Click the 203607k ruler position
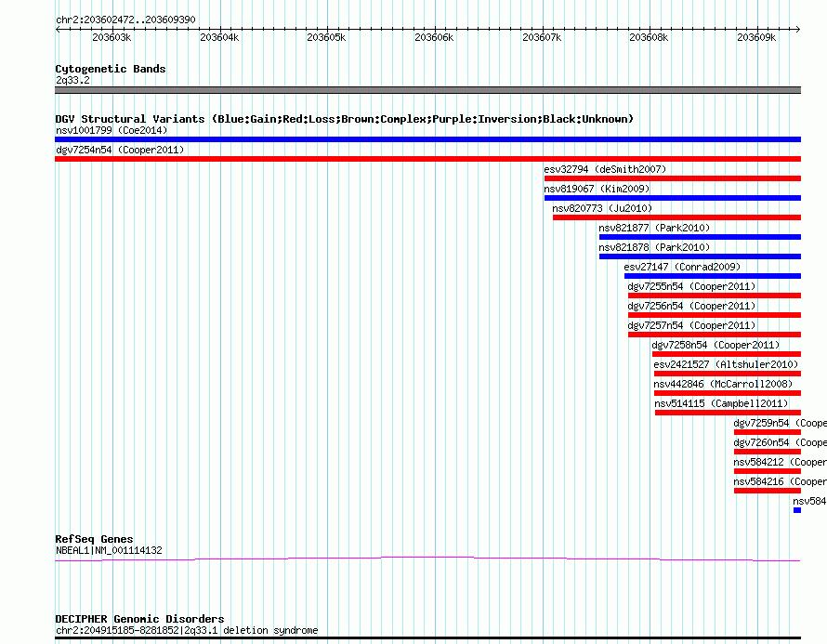The height and width of the screenshot is (644, 827). (542, 37)
